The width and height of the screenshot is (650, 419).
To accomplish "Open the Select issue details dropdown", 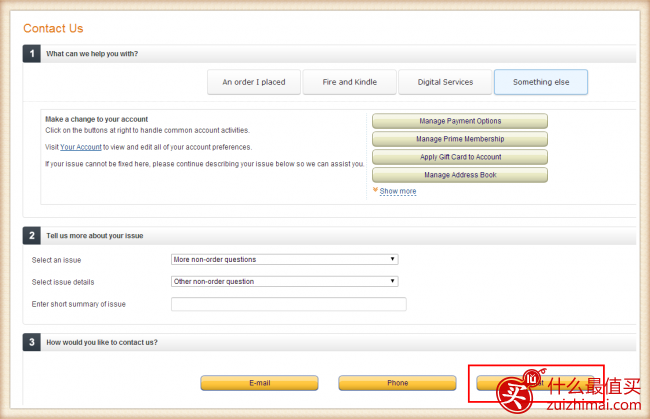I will (284, 281).
